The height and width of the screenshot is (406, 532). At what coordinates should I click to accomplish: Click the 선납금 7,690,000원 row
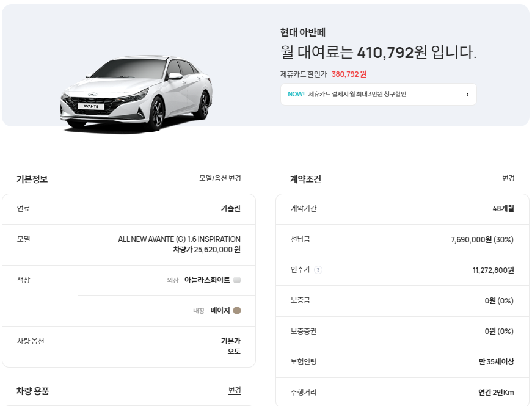[399, 239]
